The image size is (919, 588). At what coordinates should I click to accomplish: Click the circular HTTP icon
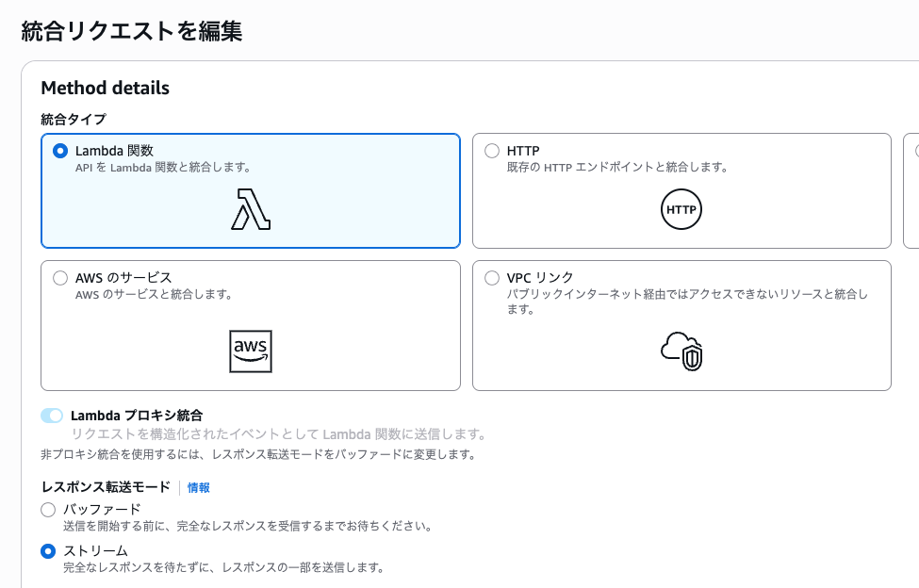point(681,209)
